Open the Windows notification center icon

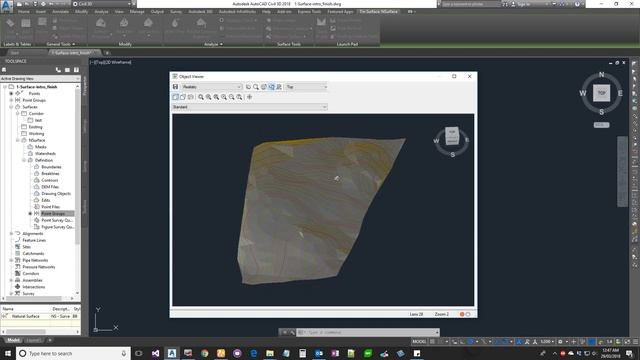click(629, 353)
